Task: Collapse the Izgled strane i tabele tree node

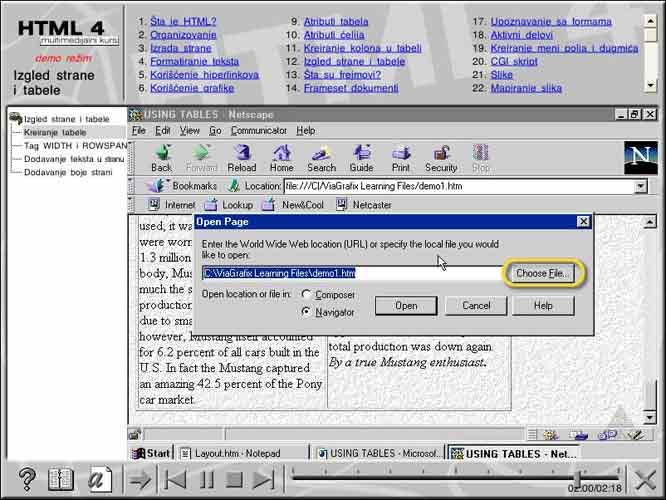Action: [15, 119]
